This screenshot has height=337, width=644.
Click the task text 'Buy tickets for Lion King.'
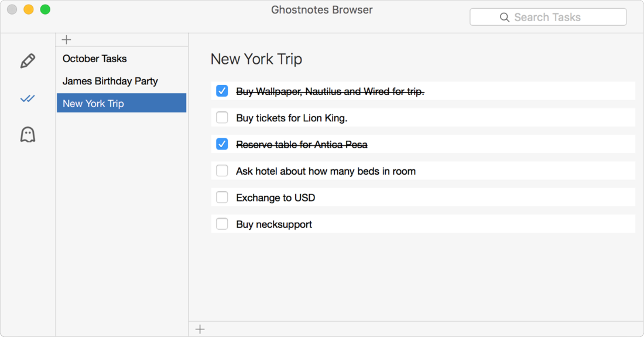[292, 118]
